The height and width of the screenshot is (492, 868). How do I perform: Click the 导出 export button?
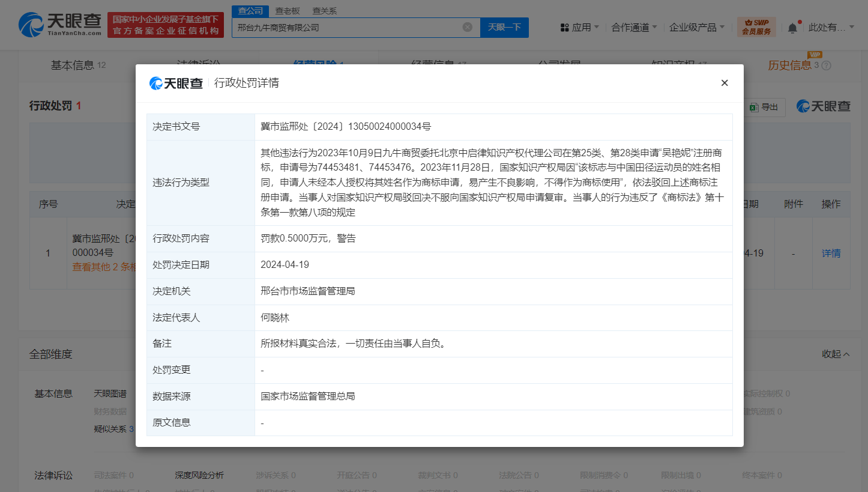click(764, 107)
